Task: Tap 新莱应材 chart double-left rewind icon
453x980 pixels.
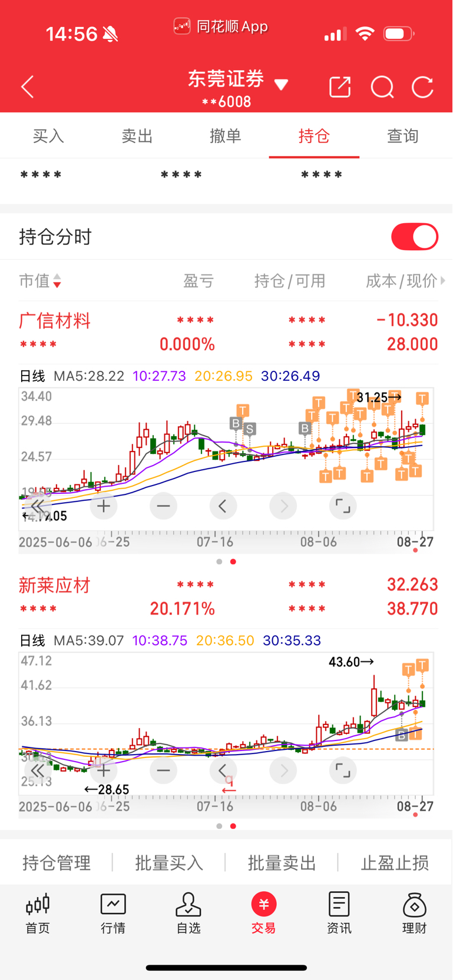Action: point(37,770)
